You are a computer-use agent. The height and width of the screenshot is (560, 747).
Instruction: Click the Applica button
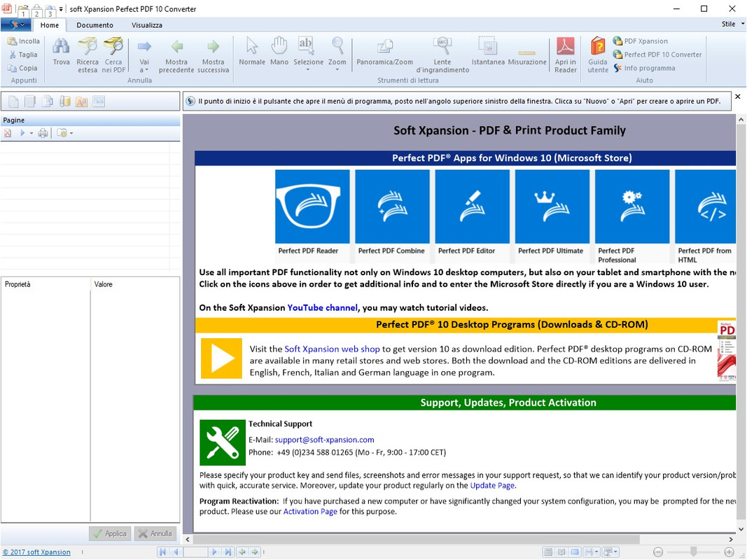pyautogui.click(x=110, y=534)
